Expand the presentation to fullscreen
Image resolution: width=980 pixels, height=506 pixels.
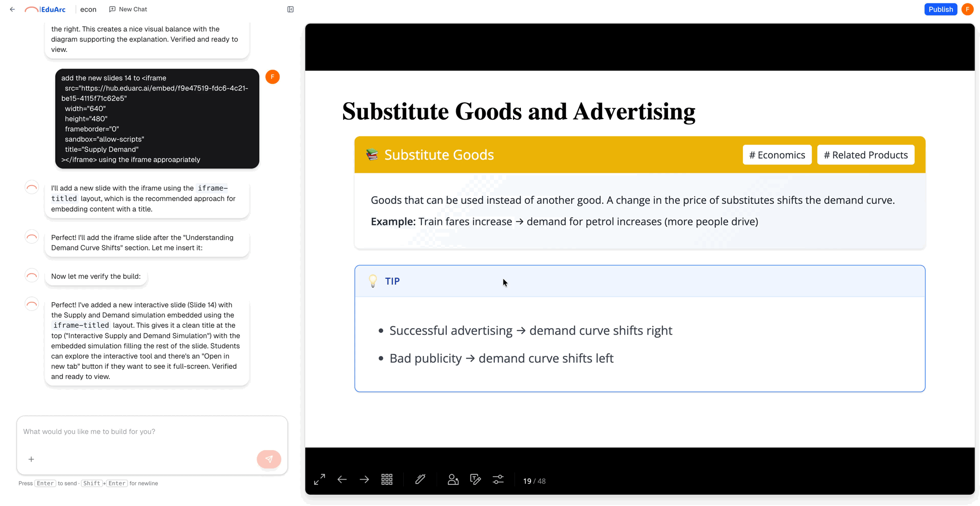click(319, 480)
